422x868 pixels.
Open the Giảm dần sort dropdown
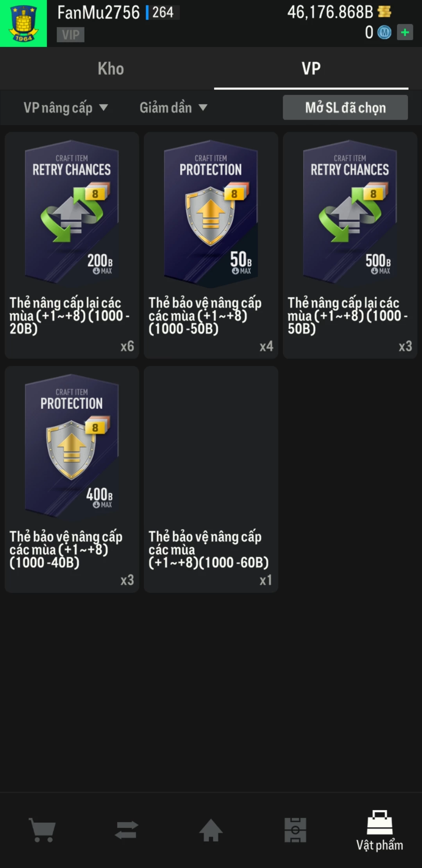173,108
